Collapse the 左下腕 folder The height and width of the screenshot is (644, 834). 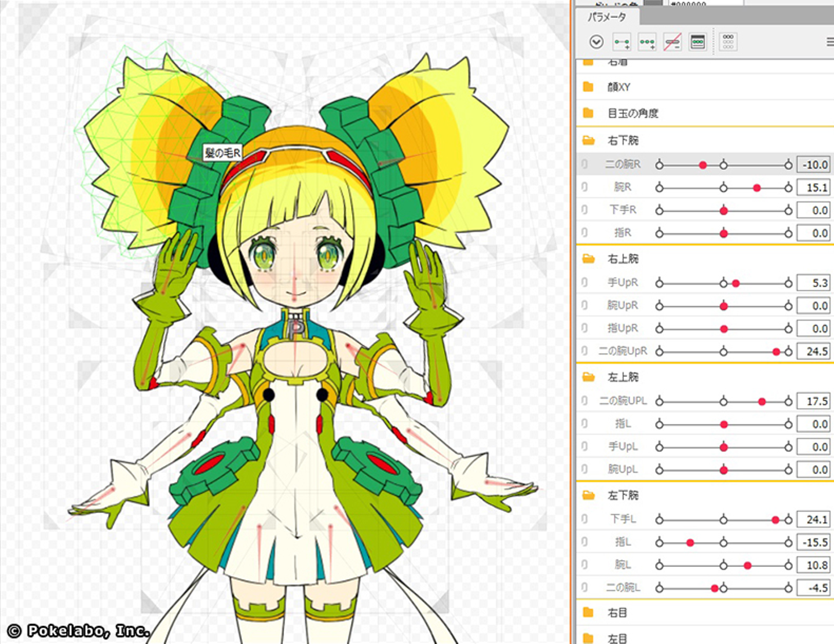588,496
